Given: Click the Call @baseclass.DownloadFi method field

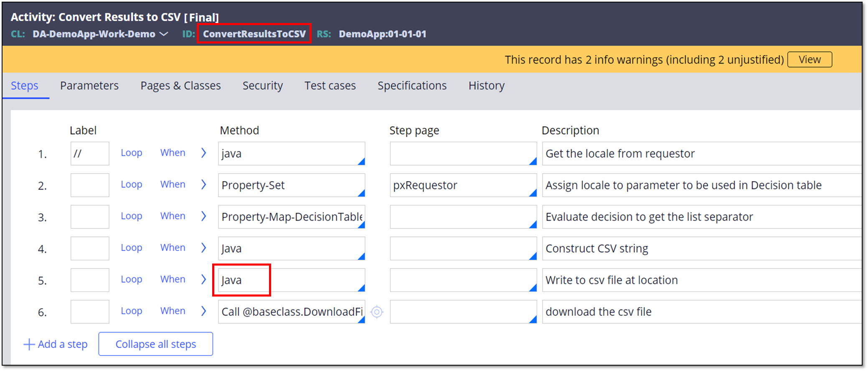Looking at the screenshot, I should pos(292,312).
